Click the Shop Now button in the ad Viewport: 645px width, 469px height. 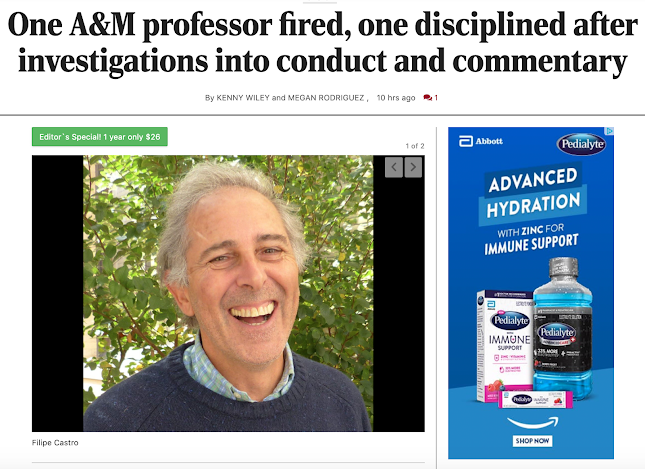pos(532,441)
